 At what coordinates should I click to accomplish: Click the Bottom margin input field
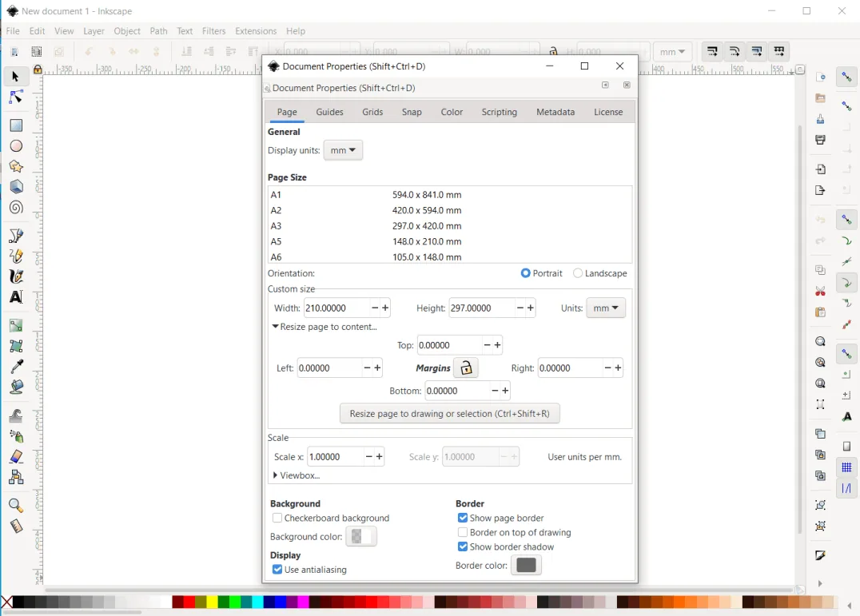pos(457,391)
